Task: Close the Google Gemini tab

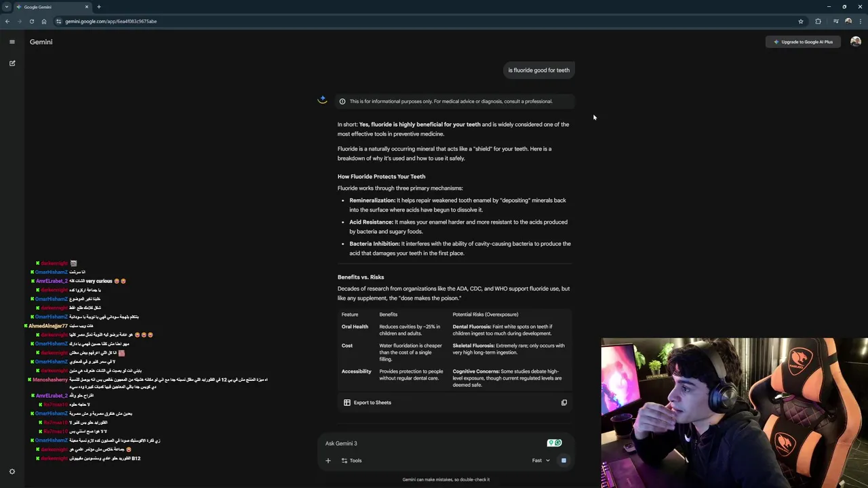Action: [87, 7]
